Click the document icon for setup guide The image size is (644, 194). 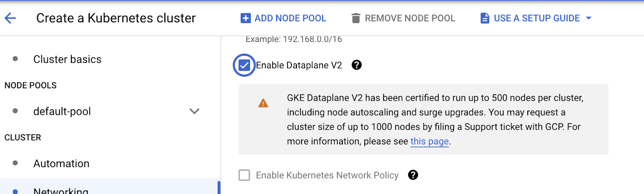tap(485, 18)
